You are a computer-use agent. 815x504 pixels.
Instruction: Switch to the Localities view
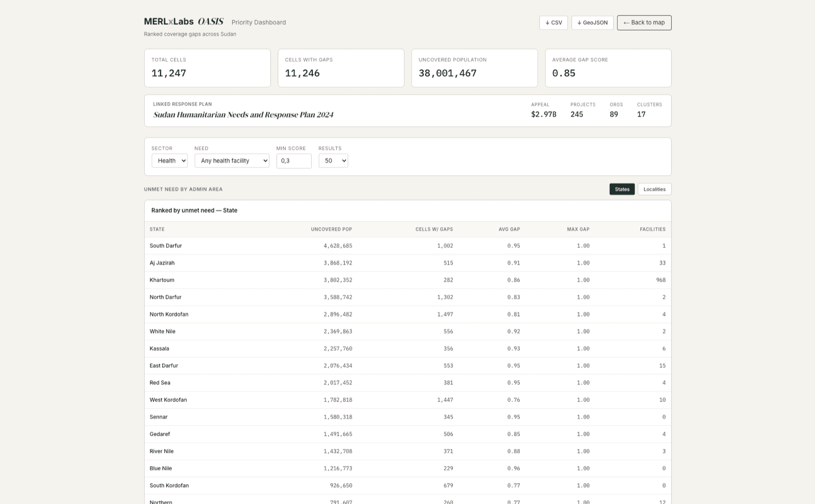point(655,189)
